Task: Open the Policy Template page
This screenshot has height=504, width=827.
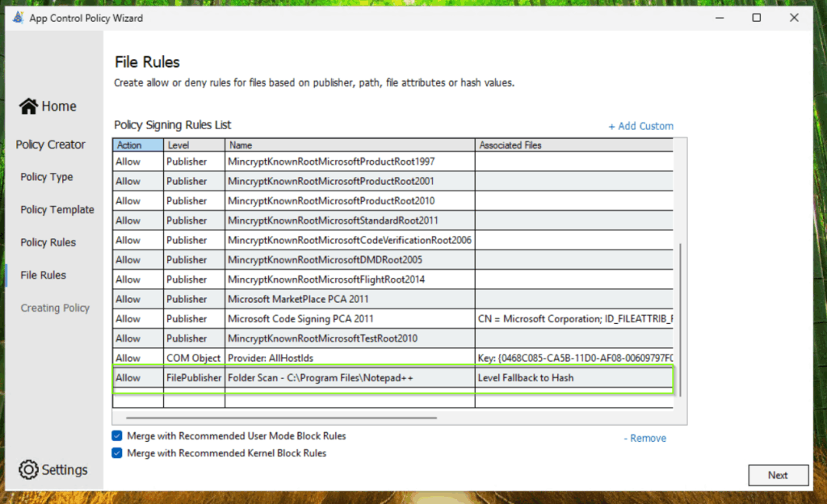Action: (57, 210)
